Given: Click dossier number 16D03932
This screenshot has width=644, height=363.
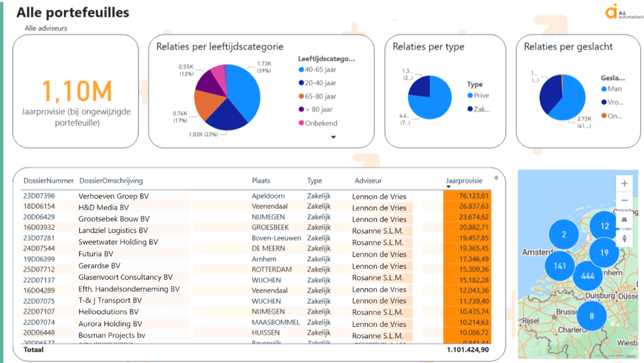Looking at the screenshot, I should click(x=39, y=227).
